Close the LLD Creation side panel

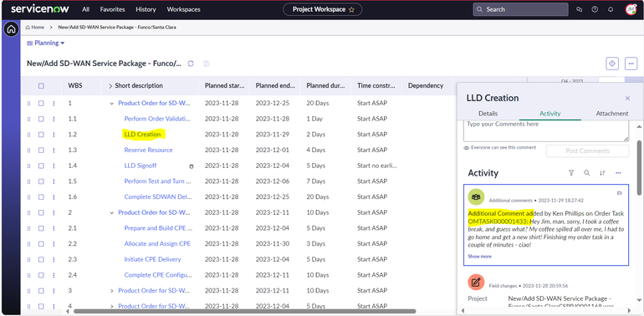627,98
